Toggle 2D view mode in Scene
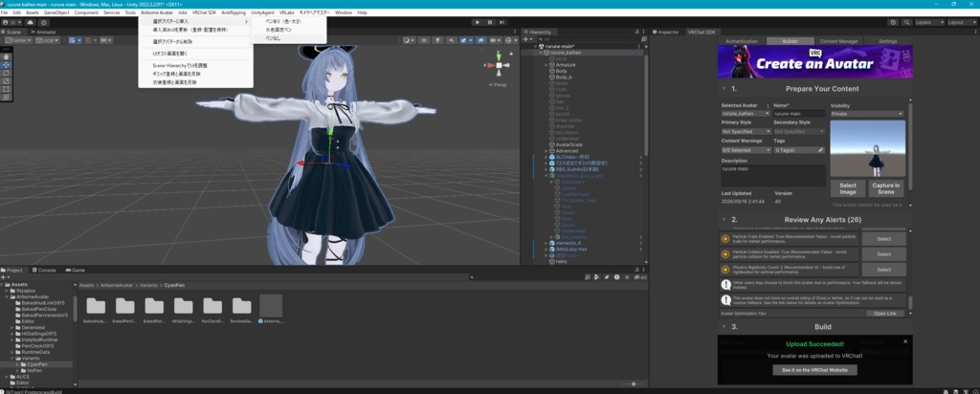Screen dimensions: 980x394 424,40
